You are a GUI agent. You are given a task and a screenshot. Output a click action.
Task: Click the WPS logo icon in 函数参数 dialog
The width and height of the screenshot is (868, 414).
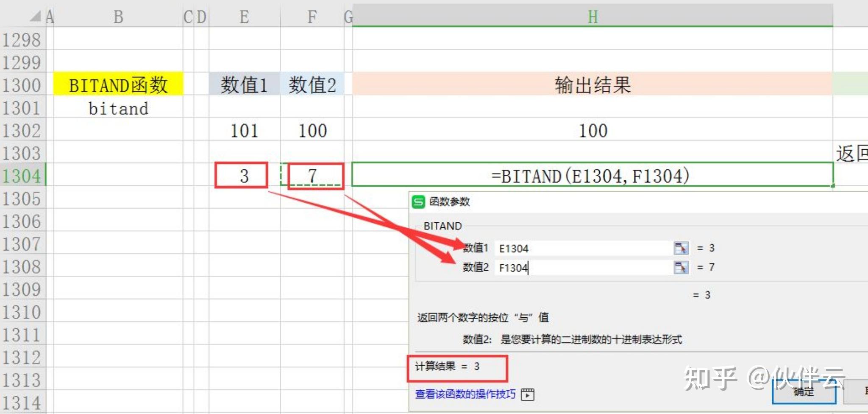pos(418,202)
